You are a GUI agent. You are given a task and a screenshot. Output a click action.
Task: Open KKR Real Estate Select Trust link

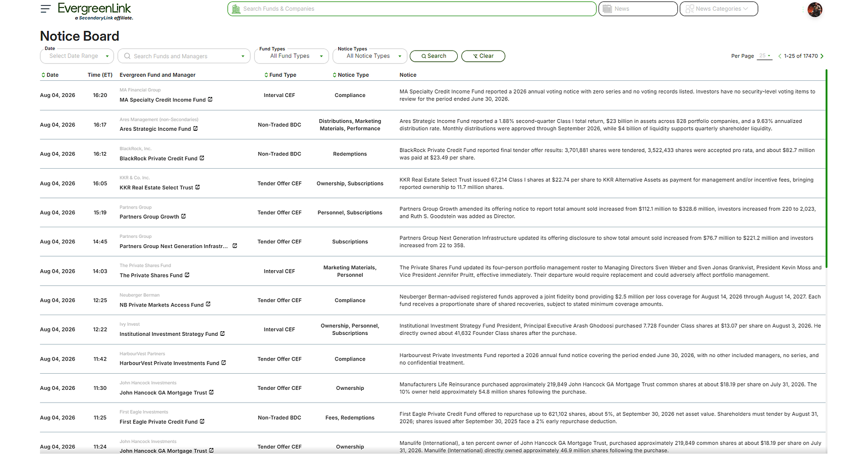click(156, 188)
